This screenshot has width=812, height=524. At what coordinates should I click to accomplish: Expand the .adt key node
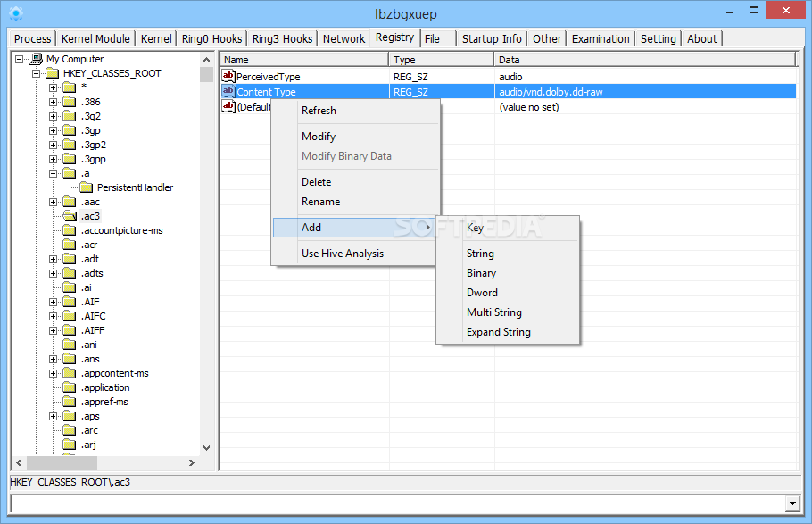[x=53, y=259]
